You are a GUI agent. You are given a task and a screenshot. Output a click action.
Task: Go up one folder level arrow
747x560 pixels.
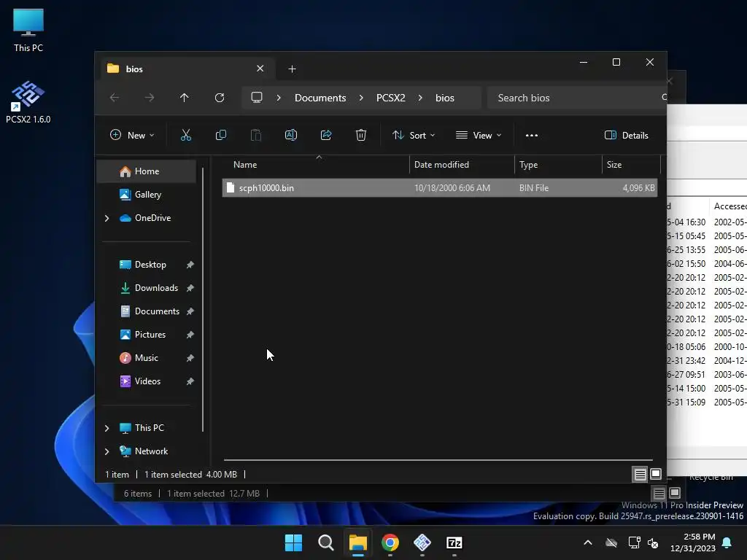point(185,98)
